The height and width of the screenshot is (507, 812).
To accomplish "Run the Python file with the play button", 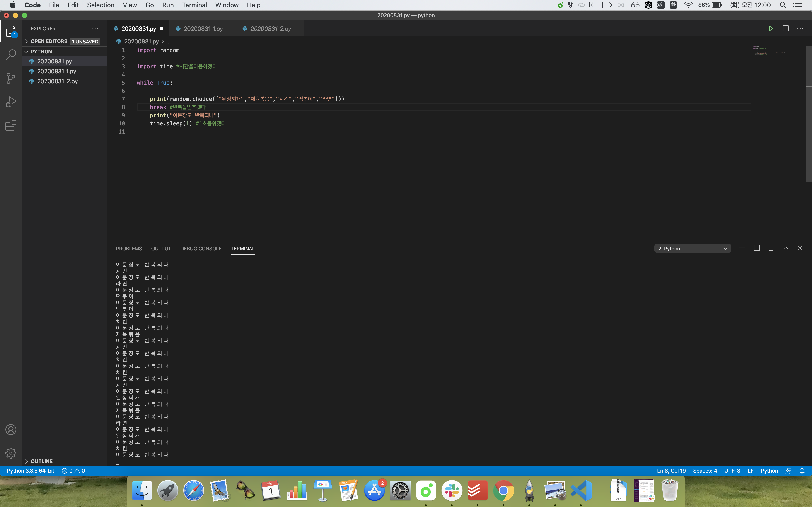I will [x=771, y=29].
